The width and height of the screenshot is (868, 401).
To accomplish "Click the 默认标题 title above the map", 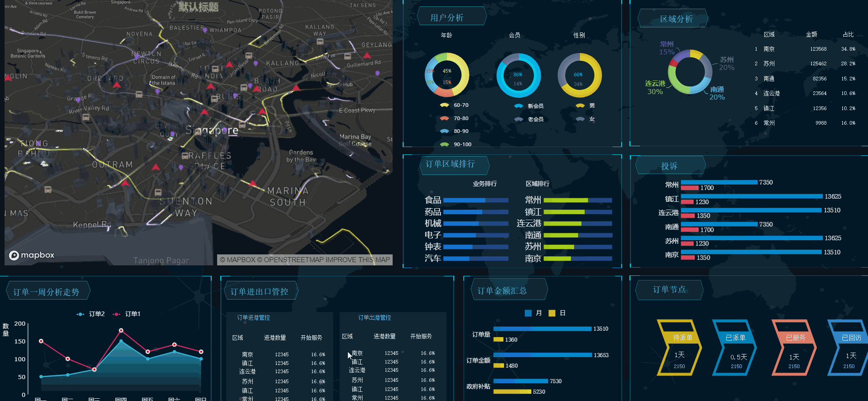I will (198, 7).
